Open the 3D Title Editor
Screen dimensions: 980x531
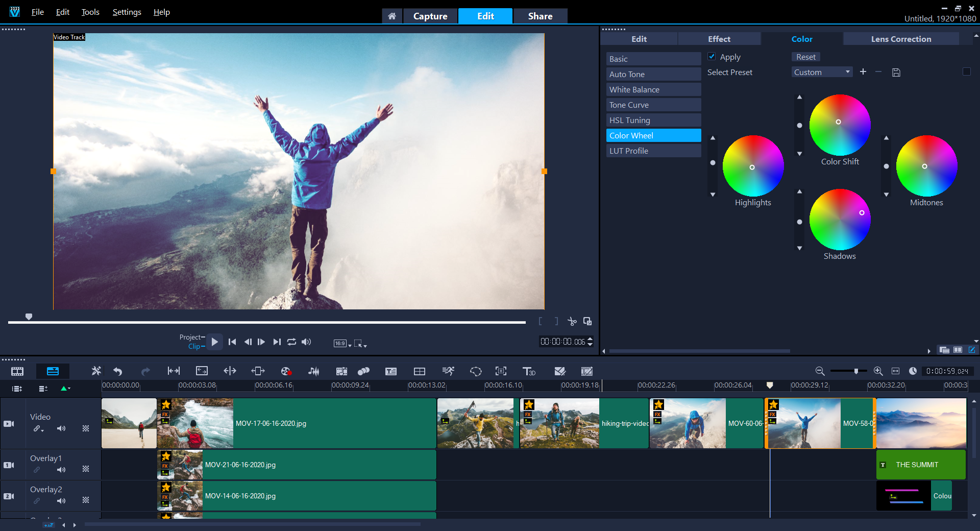click(529, 371)
